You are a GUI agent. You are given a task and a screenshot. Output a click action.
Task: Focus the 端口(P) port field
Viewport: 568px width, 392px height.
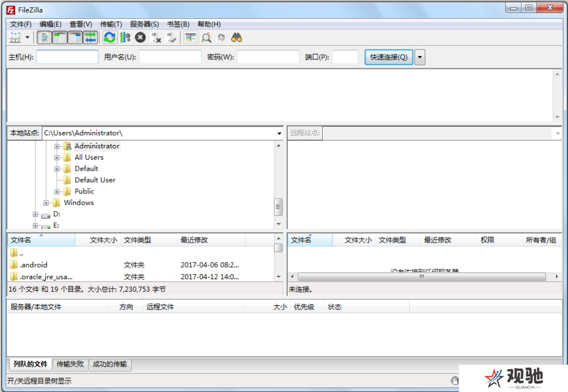click(x=345, y=57)
